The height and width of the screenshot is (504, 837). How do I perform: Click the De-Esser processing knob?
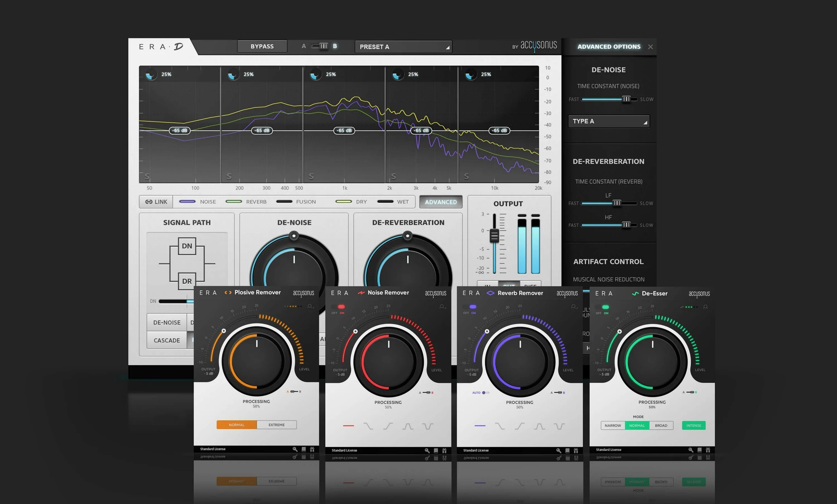[652, 361]
